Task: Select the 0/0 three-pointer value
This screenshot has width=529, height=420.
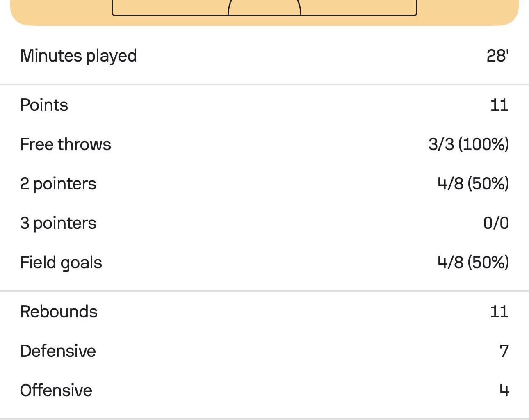Action: 496,223
